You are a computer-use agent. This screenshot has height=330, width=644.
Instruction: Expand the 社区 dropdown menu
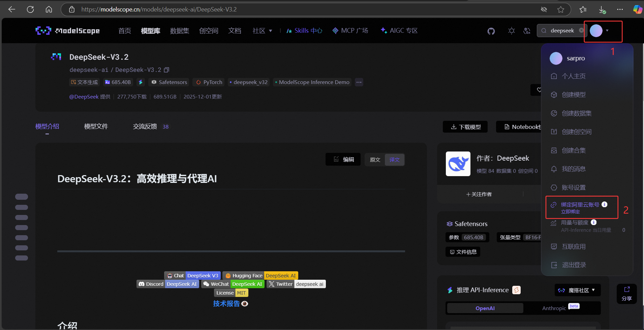(262, 31)
